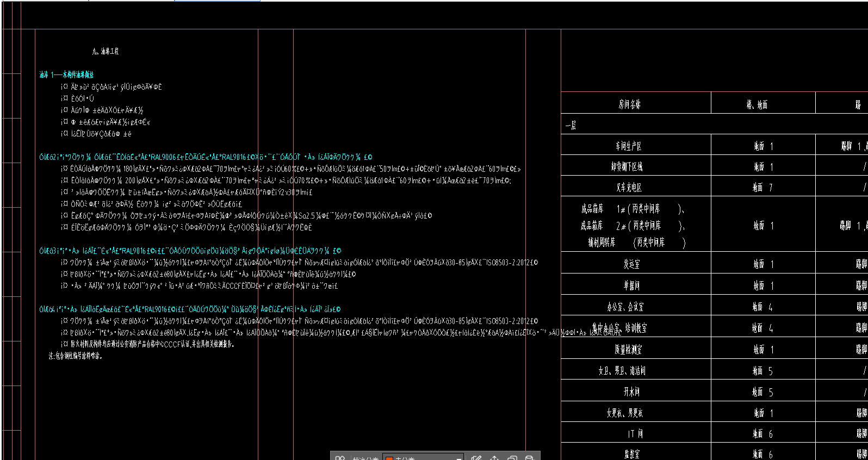Click the pencil edit icon in the bottom toolbar
The height and width of the screenshot is (460, 868).
click(476, 458)
